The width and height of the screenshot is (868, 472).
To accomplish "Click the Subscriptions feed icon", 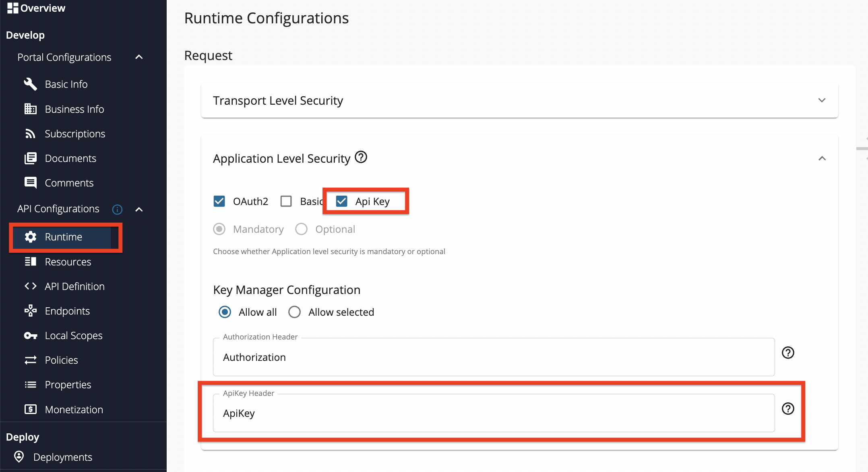I will coord(30,133).
